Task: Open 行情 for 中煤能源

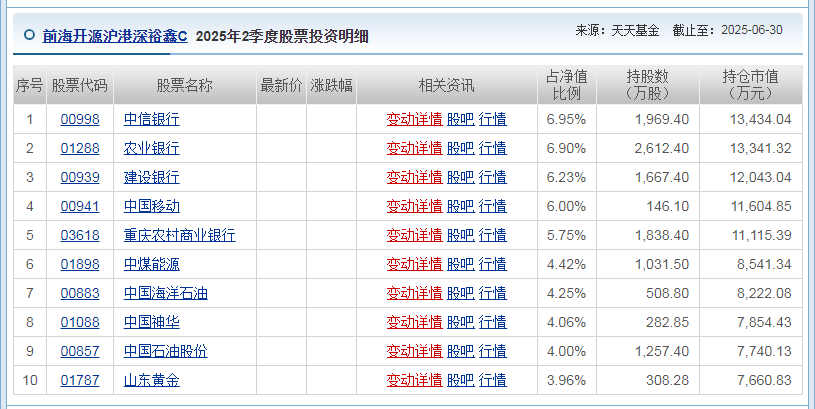Action: [x=493, y=265]
